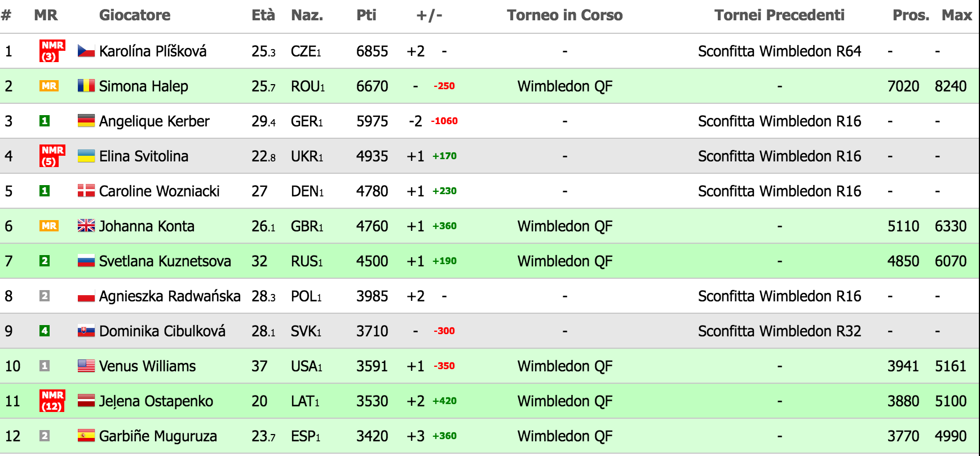The image size is (980, 456).
Task: Open Angelique Kerber's player link
Action: (154, 121)
